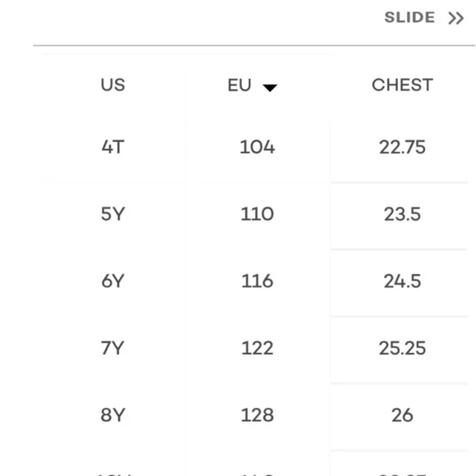Click the EU 122 cell

coord(257,348)
